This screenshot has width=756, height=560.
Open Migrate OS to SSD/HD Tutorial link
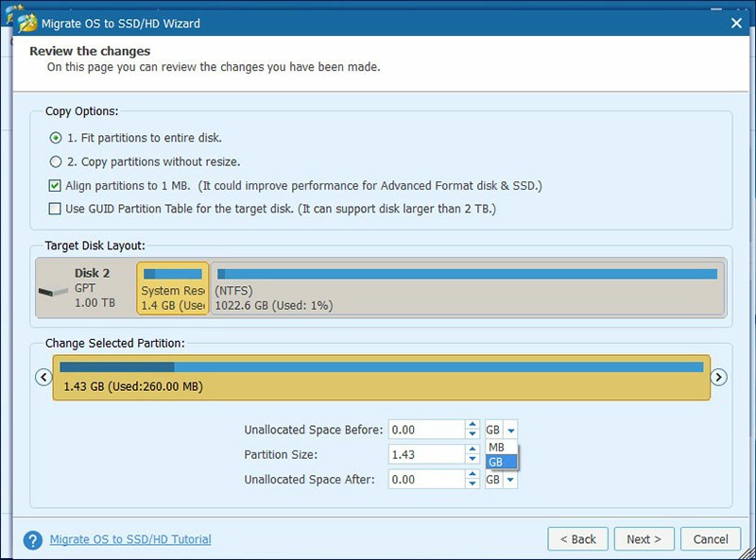coord(130,539)
